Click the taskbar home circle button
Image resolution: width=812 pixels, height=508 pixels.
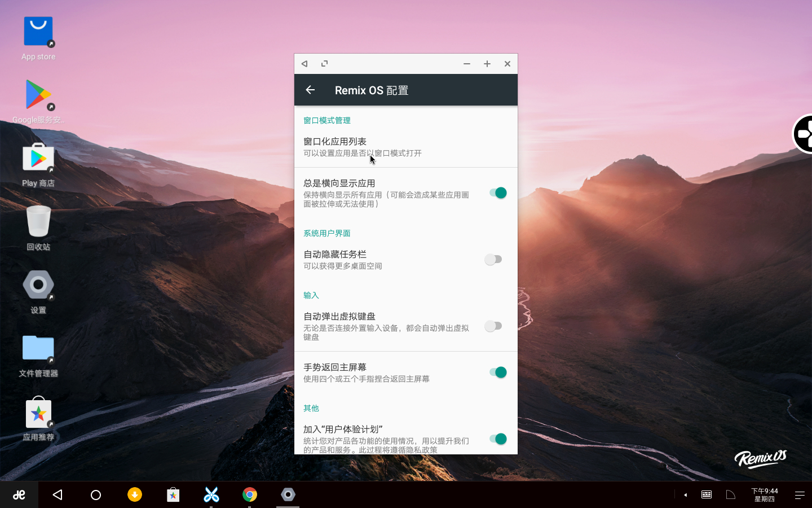click(x=96, y=495)
